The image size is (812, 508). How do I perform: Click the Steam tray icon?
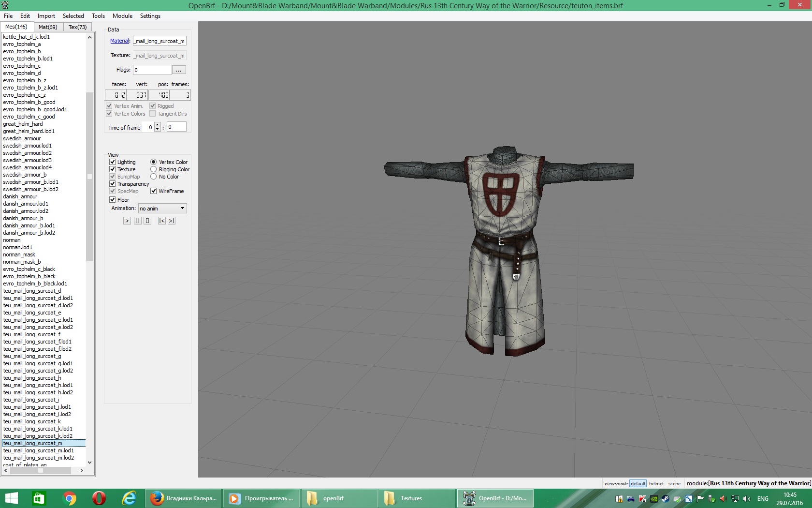point(666,499)
